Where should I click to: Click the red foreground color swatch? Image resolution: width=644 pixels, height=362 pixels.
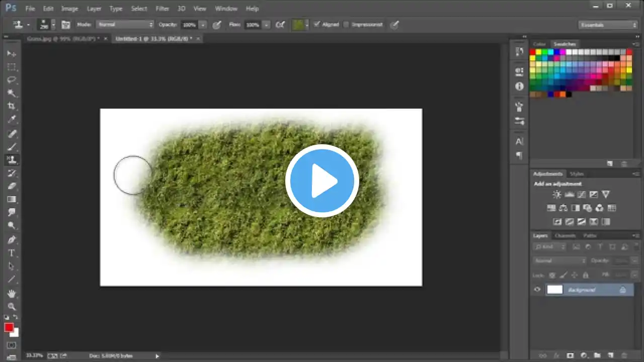pos(9,328)
